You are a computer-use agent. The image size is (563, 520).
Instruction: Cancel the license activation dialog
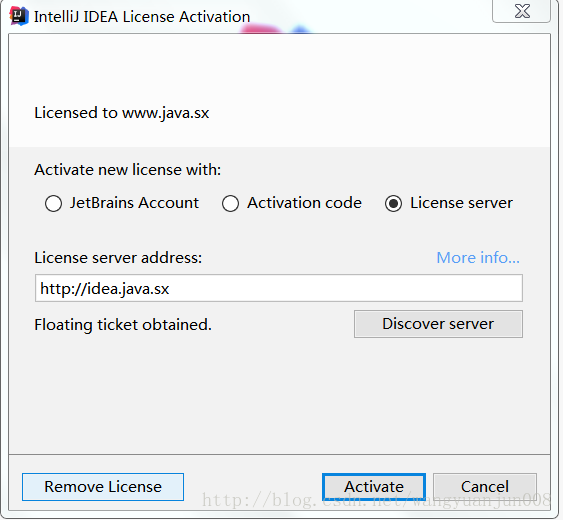click(485, 487)
